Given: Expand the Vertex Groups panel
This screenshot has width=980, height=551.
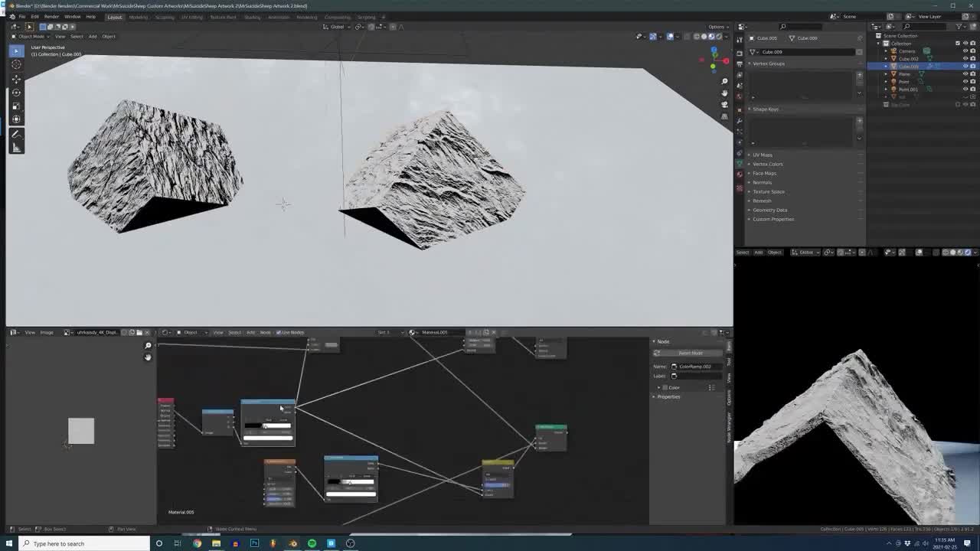Looking at the screenshot, I should (768, 64).
